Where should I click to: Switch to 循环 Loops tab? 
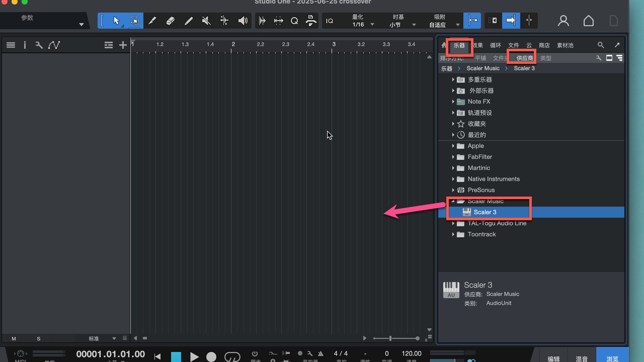pyautogui.click(x=495, y=45)
